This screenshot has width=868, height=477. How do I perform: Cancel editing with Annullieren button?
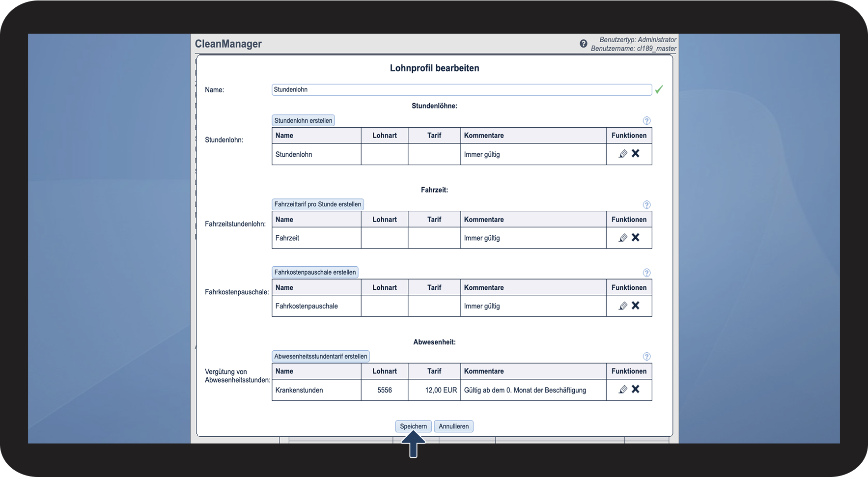[453, 426]
